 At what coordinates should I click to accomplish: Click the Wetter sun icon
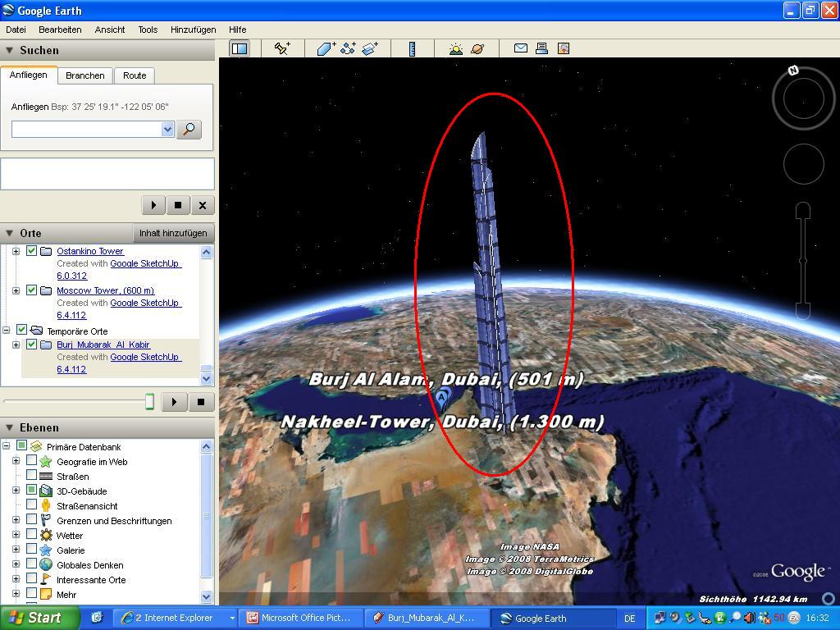click(46, 535)
